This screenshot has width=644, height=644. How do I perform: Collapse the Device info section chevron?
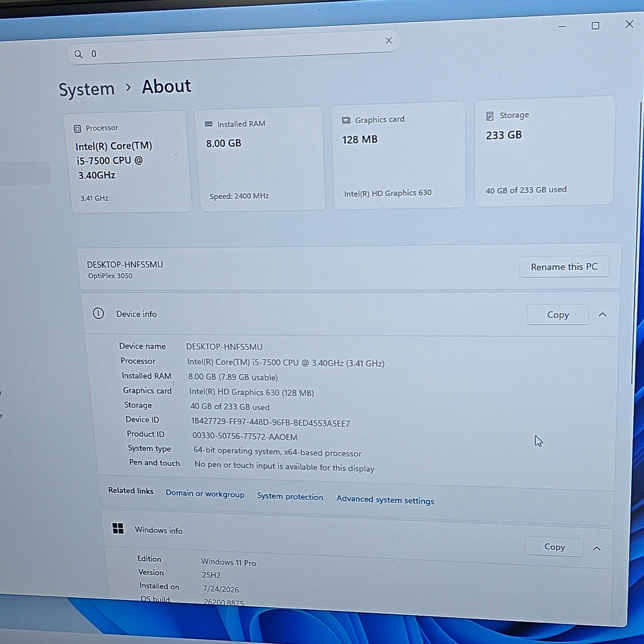[x=602, y=315]
